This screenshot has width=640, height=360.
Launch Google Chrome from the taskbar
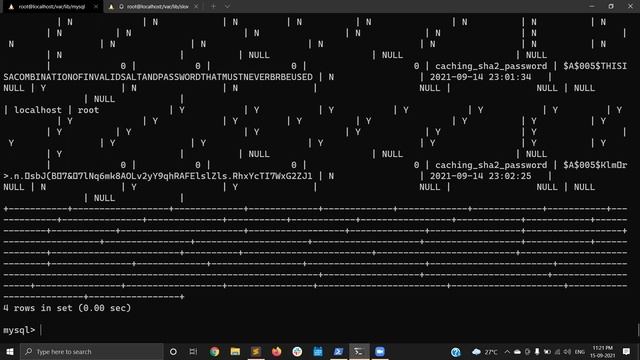coord(214,351)
